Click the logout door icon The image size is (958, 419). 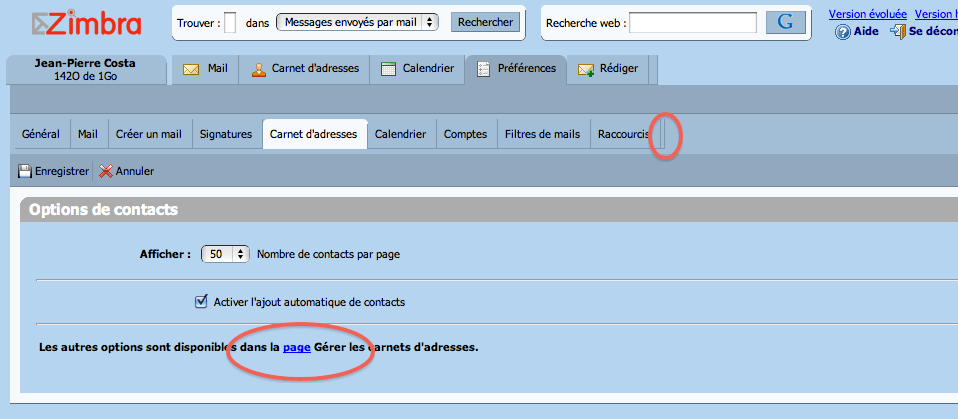click(898, 31)
